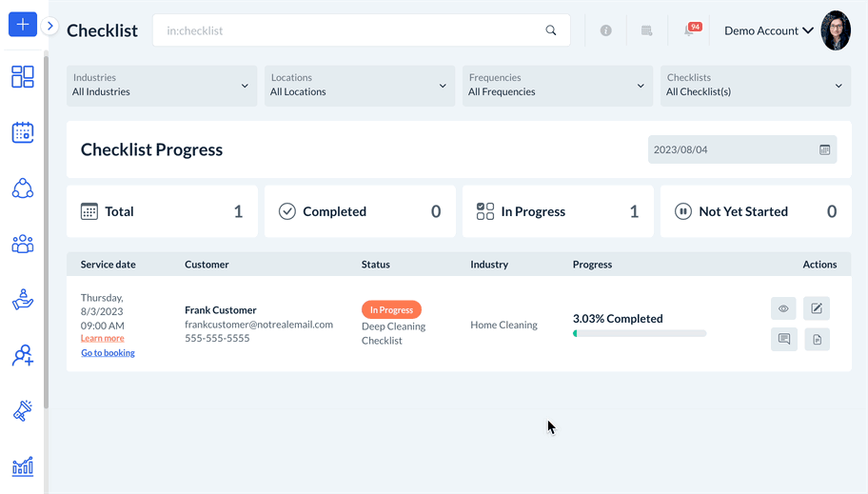
Task: Open the Demo Account menu
Action: point(769,30)
